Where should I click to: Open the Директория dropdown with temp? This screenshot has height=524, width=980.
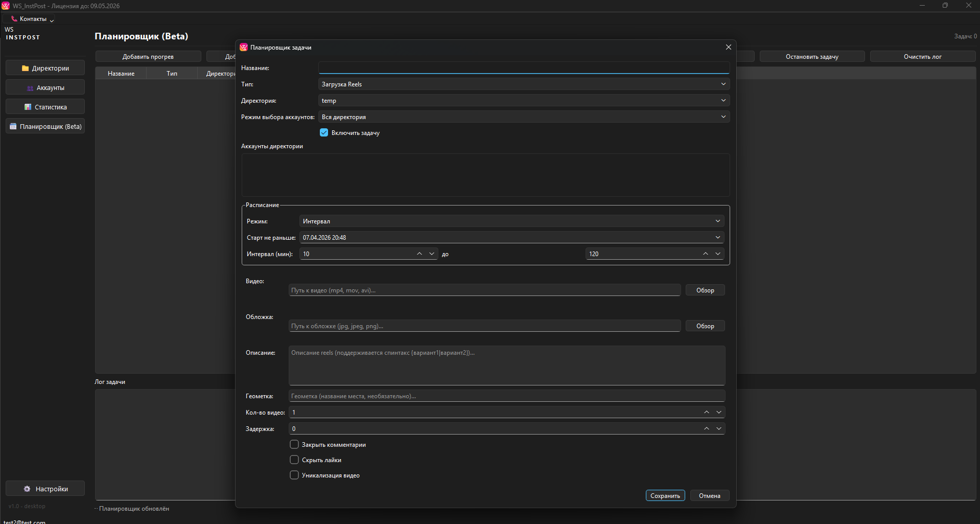(523, 101)
